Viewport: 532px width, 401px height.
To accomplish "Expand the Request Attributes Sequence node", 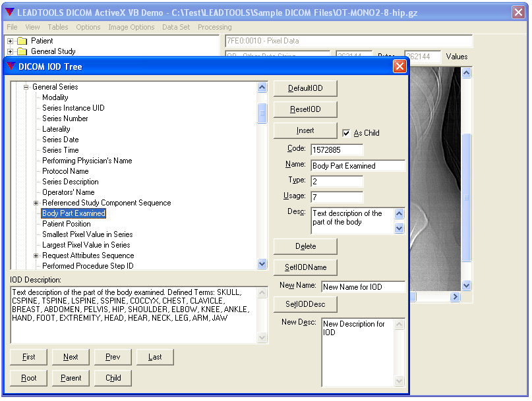I will pos(36,255).
